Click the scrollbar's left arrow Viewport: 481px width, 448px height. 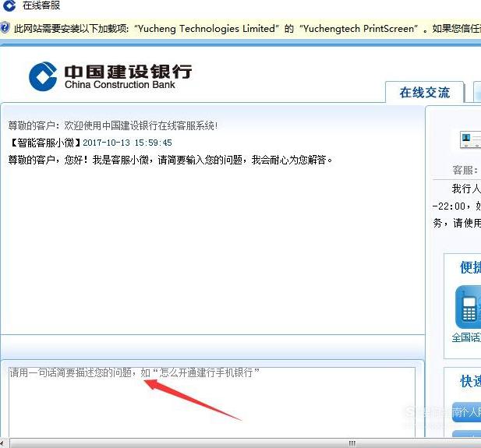(2, 443)
